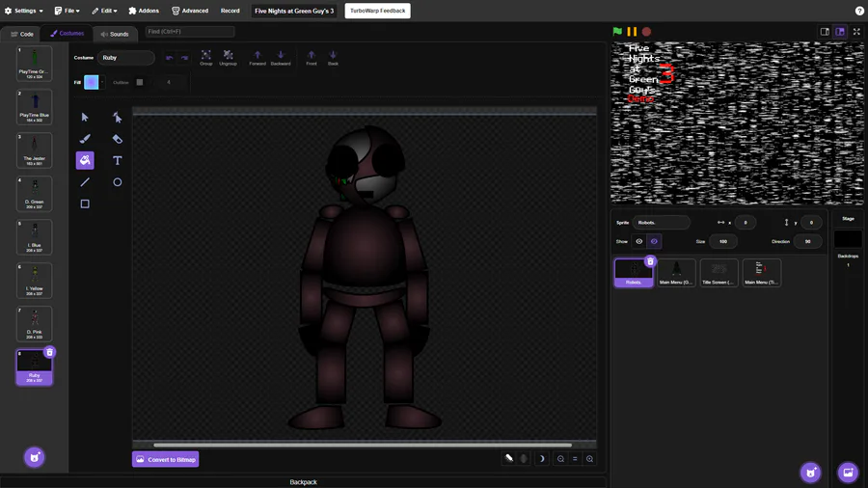Select the arrow Select tool
Screen dimensions: 868x488
(85, 118)
